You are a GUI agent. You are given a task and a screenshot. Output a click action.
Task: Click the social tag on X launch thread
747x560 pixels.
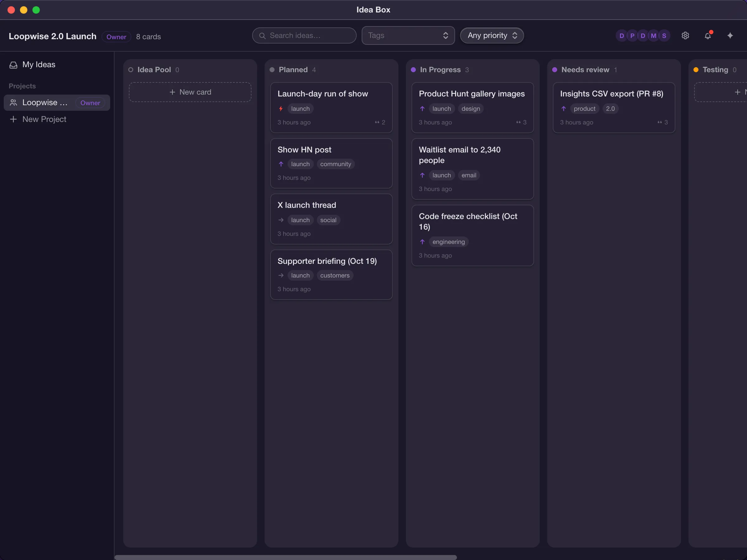point(328,220)
